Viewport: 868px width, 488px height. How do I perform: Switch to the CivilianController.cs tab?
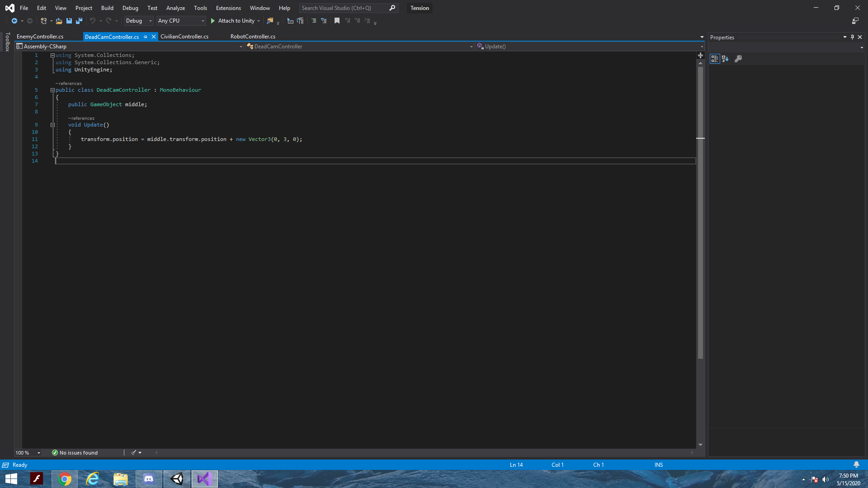[184, 37]
